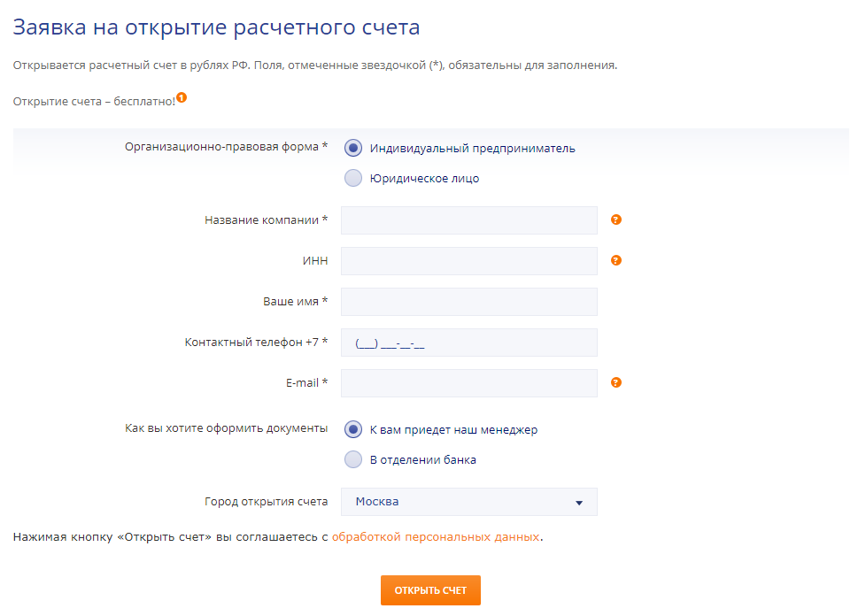Show help hint for the E-mail field
866x616 pixels.
coord(615,382)
